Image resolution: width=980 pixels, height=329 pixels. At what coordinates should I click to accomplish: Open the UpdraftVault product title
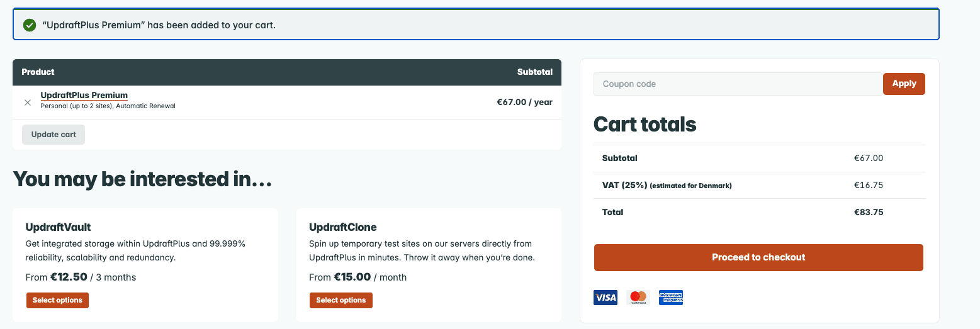[x=59, y=227]
